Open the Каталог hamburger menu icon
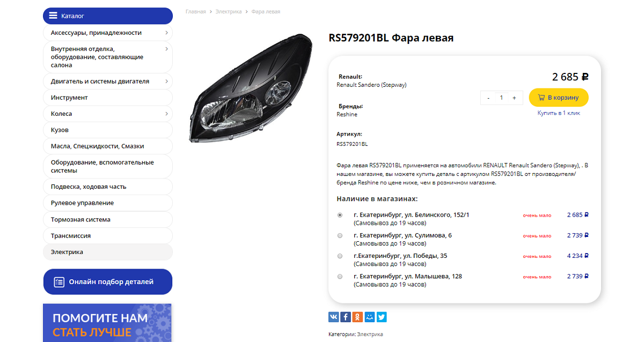The image size is (644, 342). tap(53, 16)
